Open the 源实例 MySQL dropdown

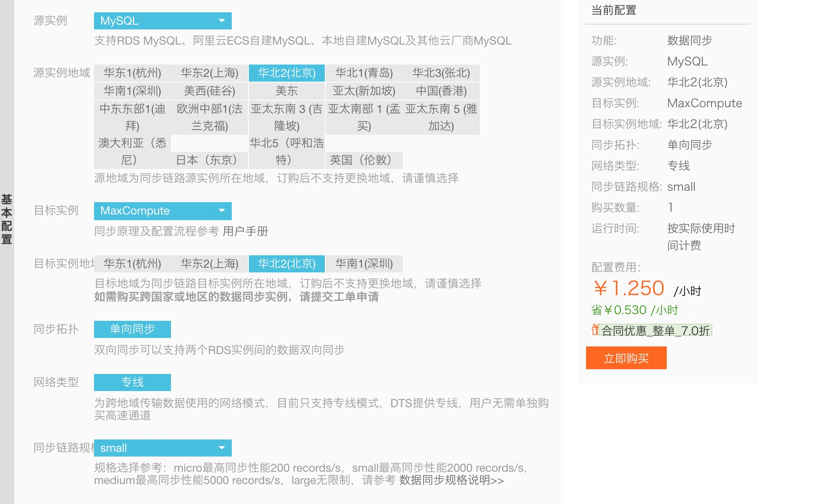pos(162,21)
